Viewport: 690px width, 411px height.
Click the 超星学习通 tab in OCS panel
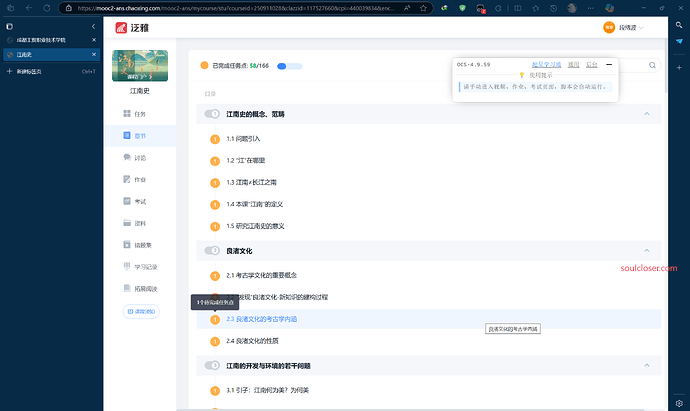point(546,65)
